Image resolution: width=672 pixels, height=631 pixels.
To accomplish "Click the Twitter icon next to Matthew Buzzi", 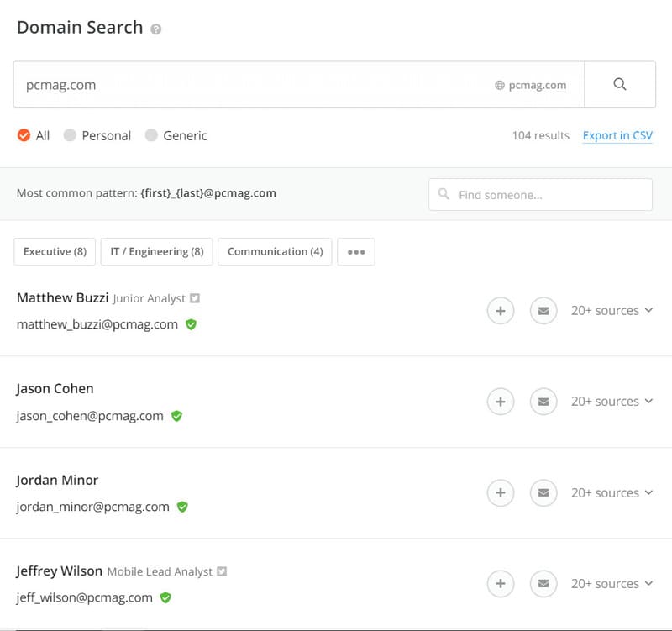I will point(196,297).
